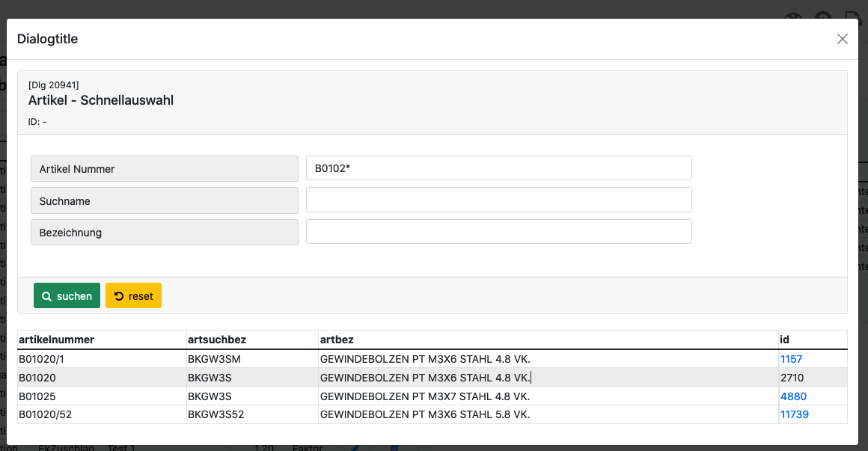Click the artikelnummer column header
This screenshot has height=451, width=868.
56,340
